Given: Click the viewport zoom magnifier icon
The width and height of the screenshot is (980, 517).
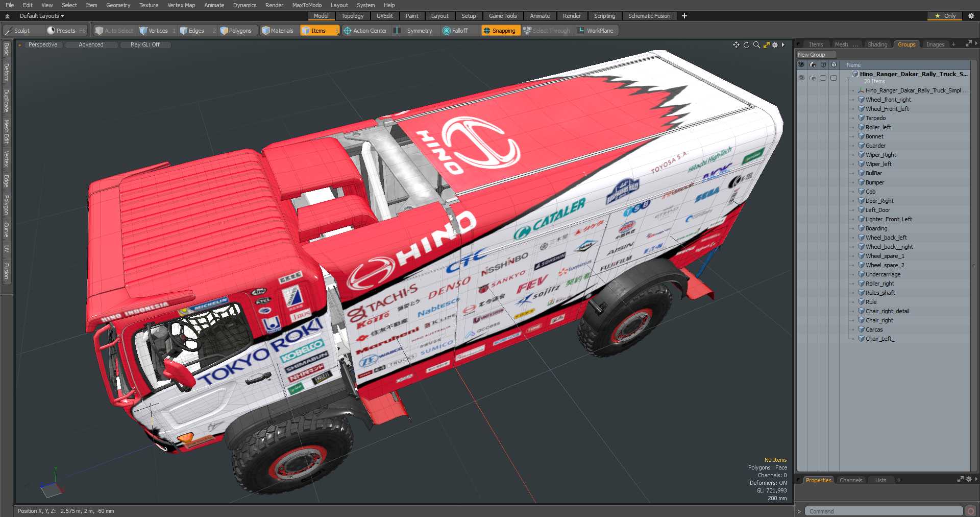Looking at the screenshot, I should (x=756, y=45).
